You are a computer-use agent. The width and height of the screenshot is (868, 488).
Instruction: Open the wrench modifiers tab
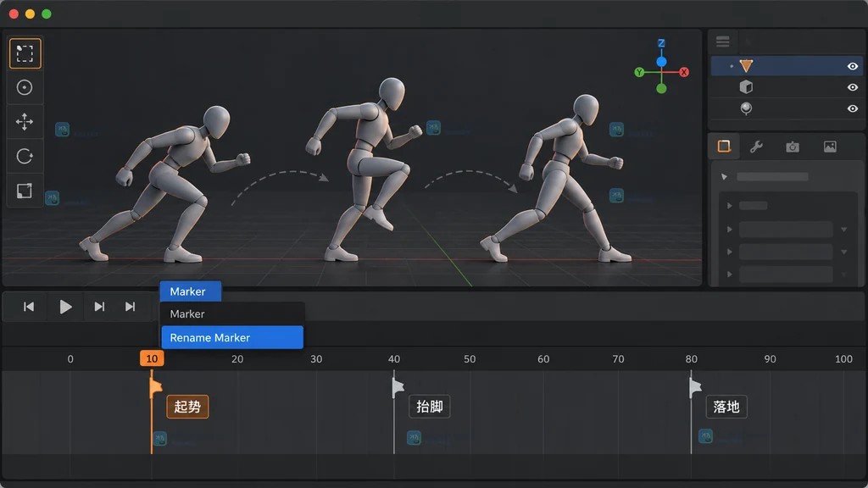click(x=756, y=147)
